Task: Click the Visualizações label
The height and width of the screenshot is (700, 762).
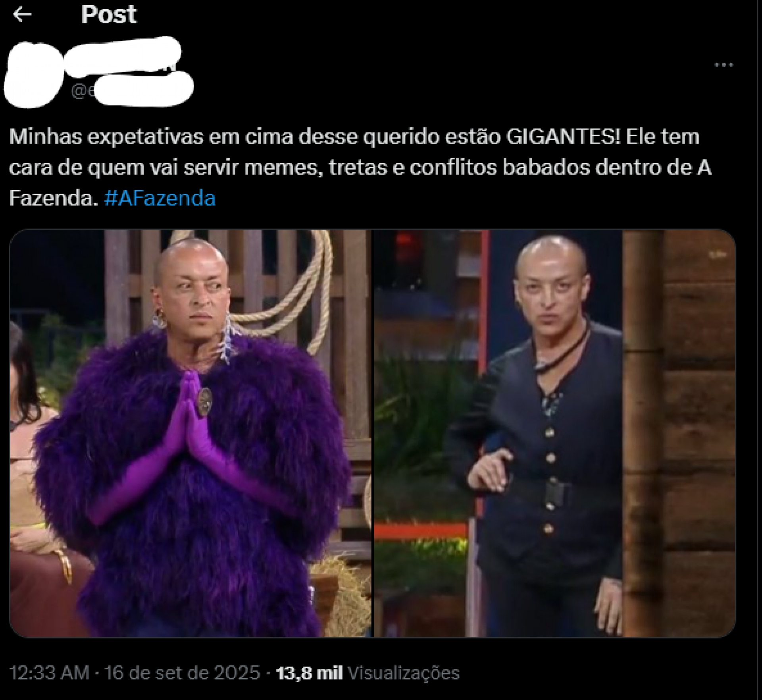Action: 404,673
